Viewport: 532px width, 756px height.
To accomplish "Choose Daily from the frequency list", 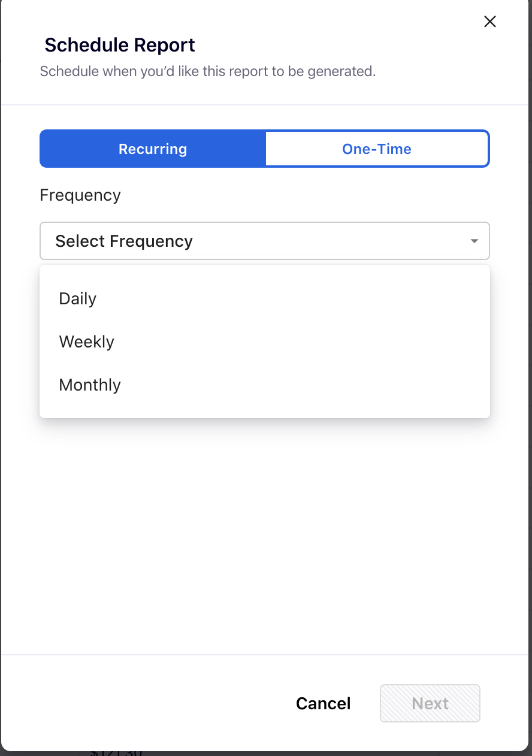I will [78, 298].
